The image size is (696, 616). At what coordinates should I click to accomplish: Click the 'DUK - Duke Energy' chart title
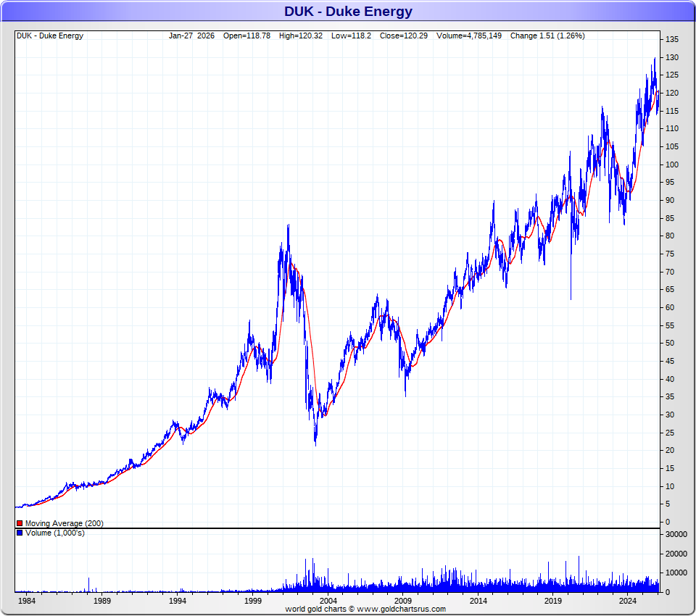tap(348, 11)
